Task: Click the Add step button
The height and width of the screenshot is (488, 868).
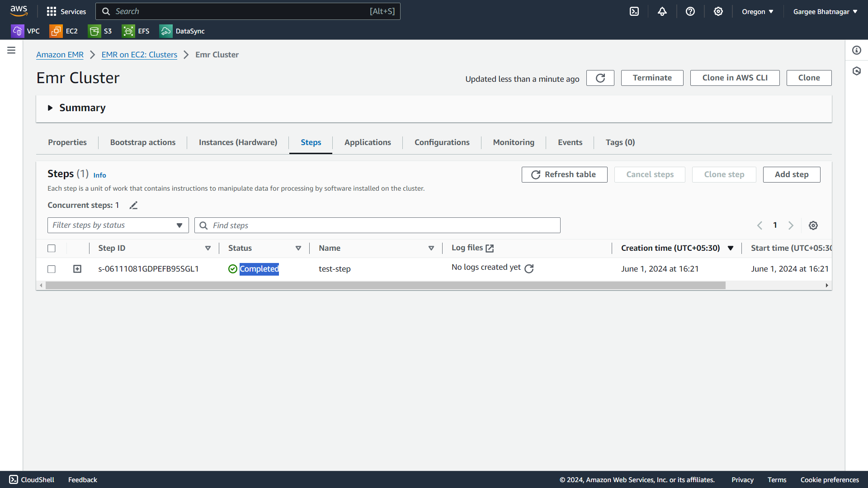Action: (x=792, y=175)
